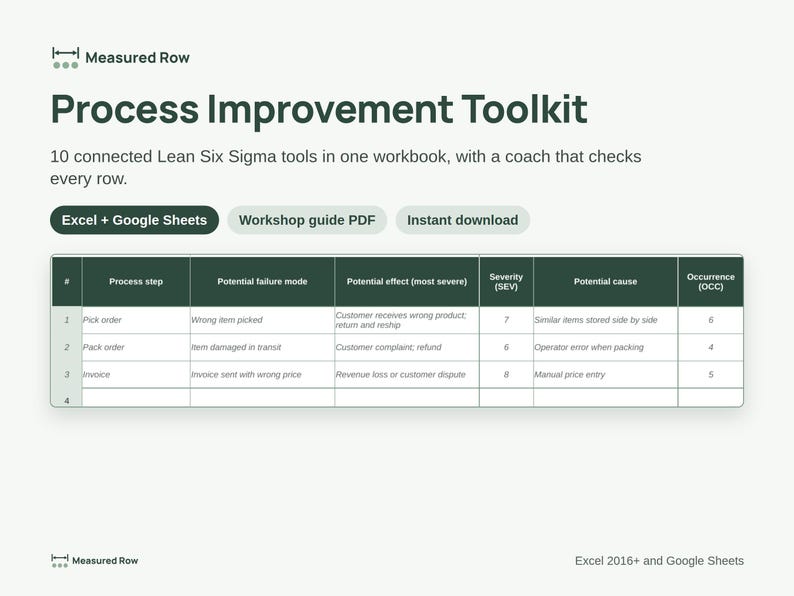Click the Process step column header
Screen dimensions: 794x596
point(136,282)
